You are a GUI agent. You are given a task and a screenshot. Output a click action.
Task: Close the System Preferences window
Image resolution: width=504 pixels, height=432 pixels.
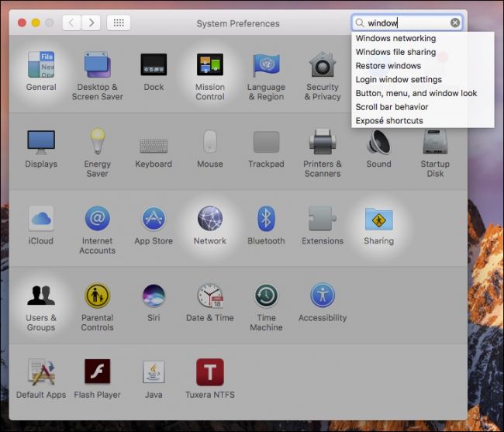point(22,22)
